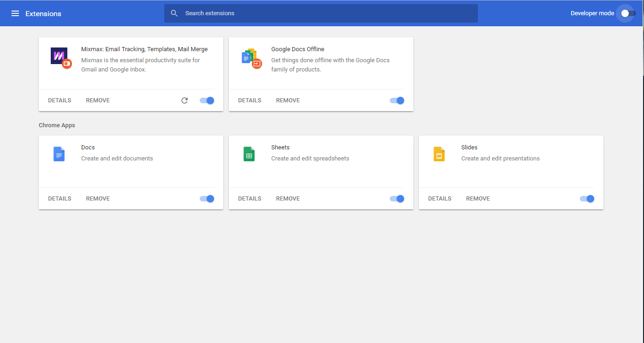Turn off the Sheets app
The image size is (644, 343).
click(x=397, y=199)
